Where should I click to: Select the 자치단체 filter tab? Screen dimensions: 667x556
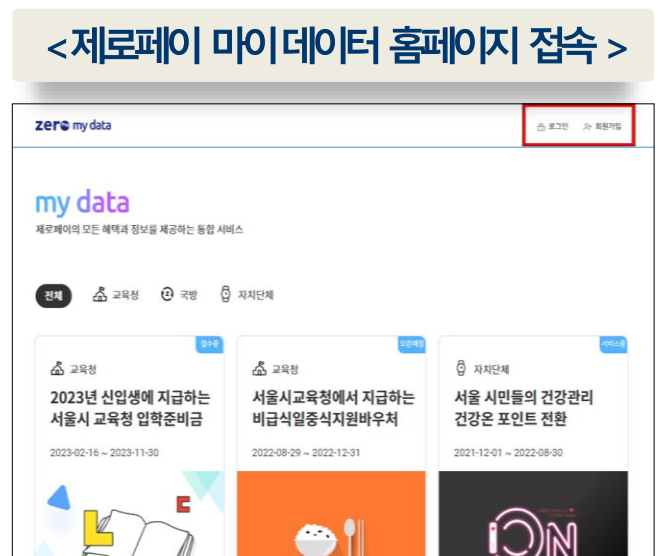[247, 294]
